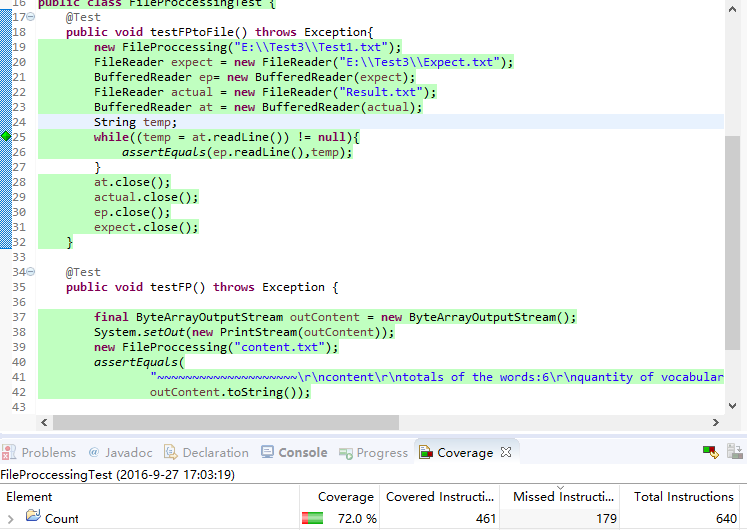747x530 pixels.
Task: Click the Count coverage progress bar
Action: point(313,518)
